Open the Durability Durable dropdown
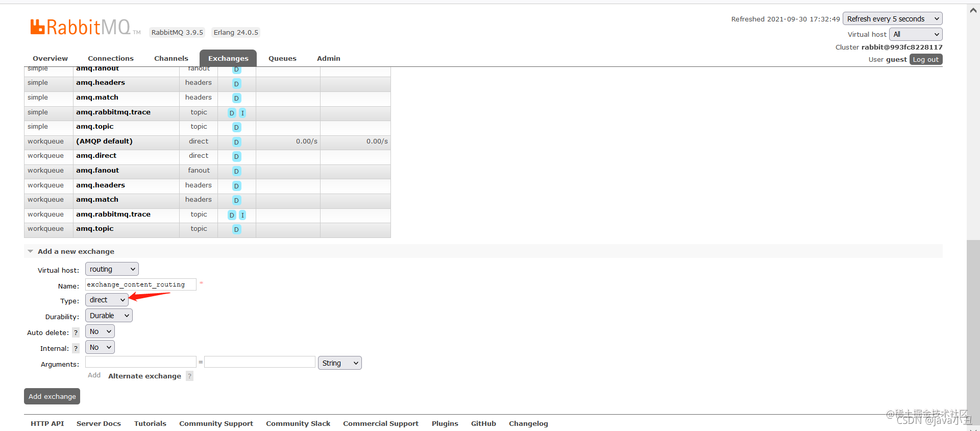The height and width of the screenshot is (431, 980). [109, 316]
